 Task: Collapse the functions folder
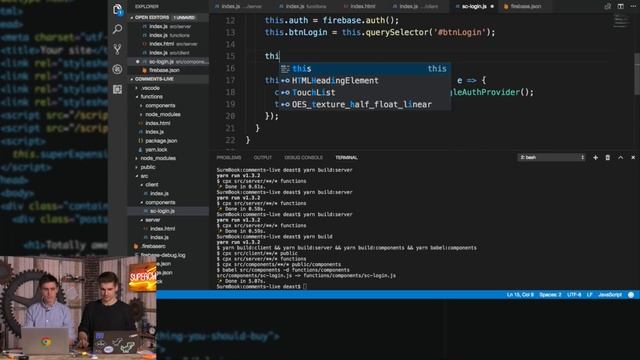tap(151, 97)
